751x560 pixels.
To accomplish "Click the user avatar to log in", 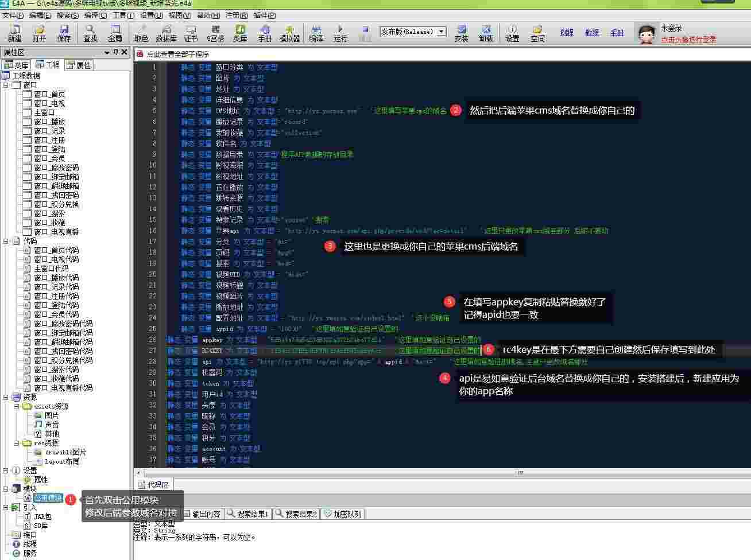I will click(647, 34).
